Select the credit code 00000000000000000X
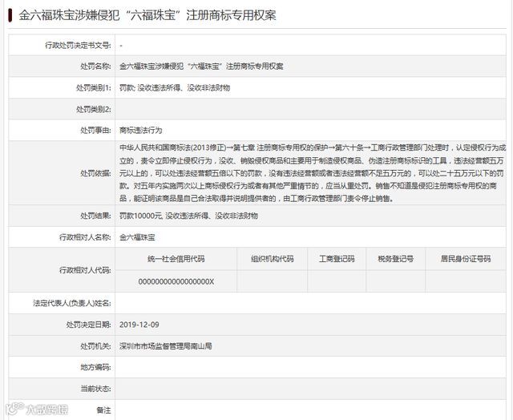The height and width of the screenshot is (420, 513). point(176,281)
